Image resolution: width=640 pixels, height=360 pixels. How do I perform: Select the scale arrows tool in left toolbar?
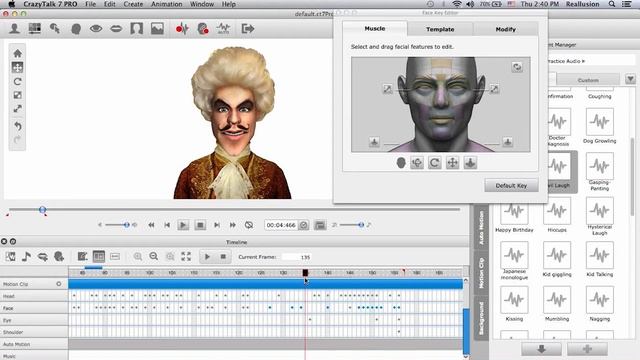click(x=18, y=109)
